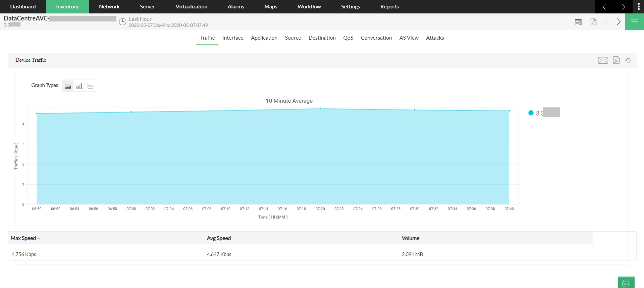Switch to the Conversation tab
The height and width of the screenshot is (288, 644).
376,38
